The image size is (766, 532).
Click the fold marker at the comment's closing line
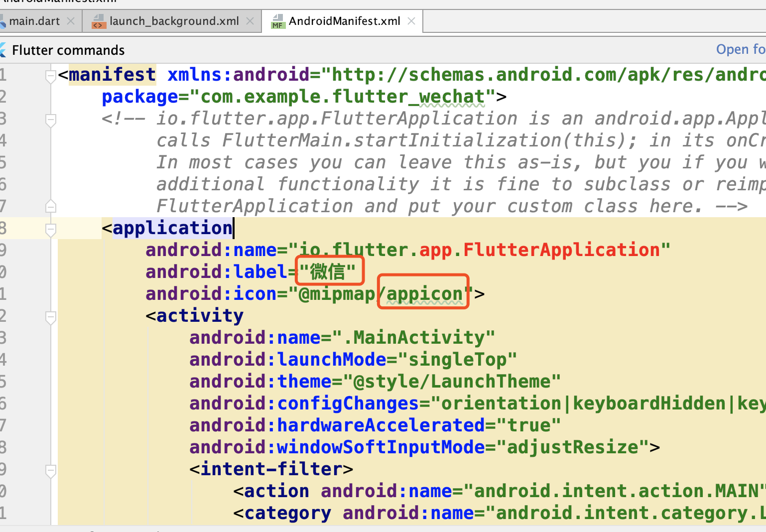[x=50, y=206]
